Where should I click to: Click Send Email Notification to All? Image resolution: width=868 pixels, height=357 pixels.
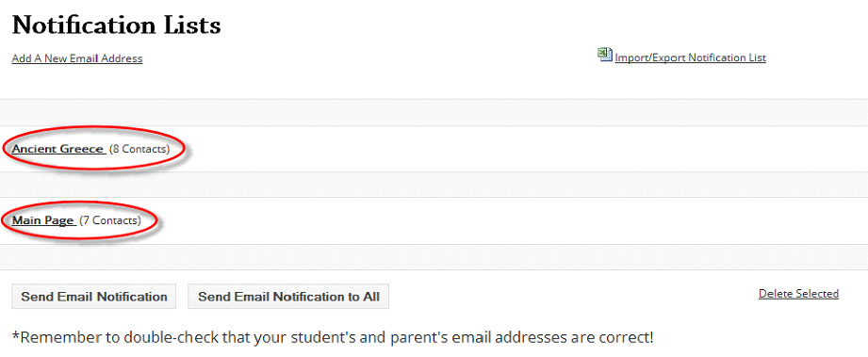(289, 297)
